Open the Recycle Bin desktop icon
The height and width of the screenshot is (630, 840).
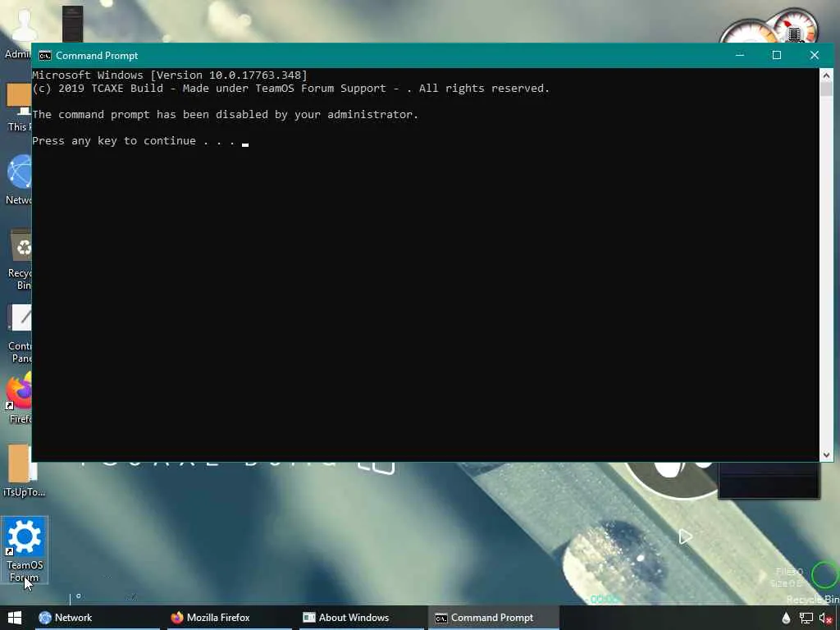pos(21,260)
